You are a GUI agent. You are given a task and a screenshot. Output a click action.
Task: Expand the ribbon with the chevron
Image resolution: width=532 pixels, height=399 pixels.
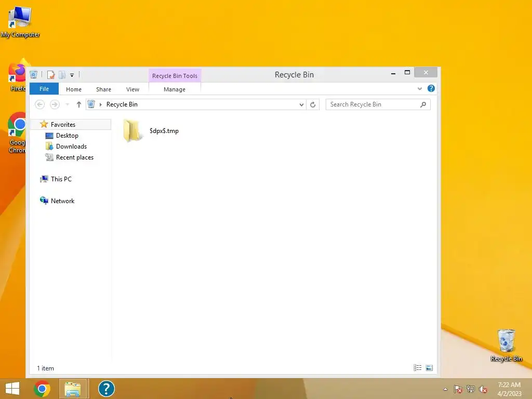pyautogui.click(x=420, y=88)
